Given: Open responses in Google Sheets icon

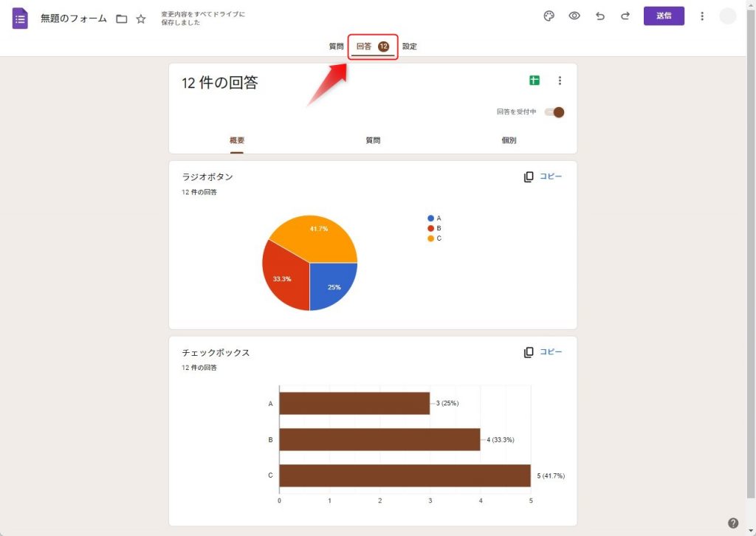Looking at the screenshot, I should (x=535, y=80).
